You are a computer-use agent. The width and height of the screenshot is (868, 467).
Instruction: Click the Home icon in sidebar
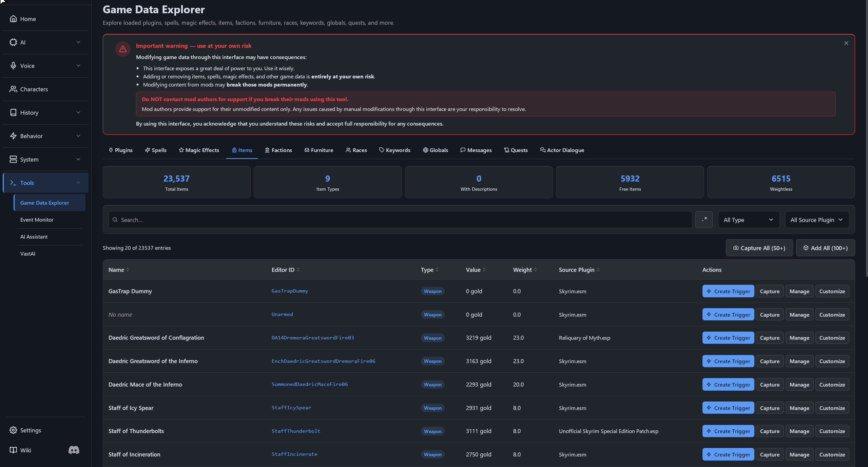13,19
